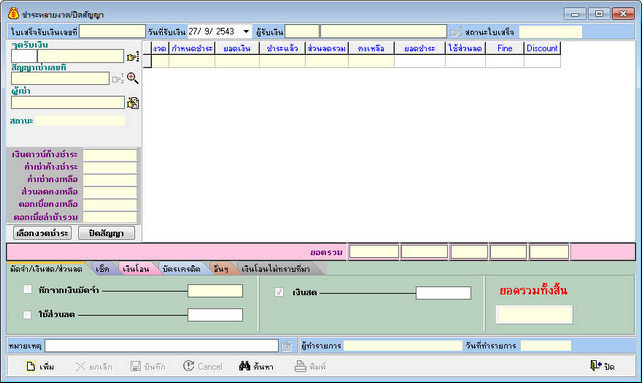Maximize the ชำระหลายงวด/ปิดสัญญา window

[x=599, y=14]
